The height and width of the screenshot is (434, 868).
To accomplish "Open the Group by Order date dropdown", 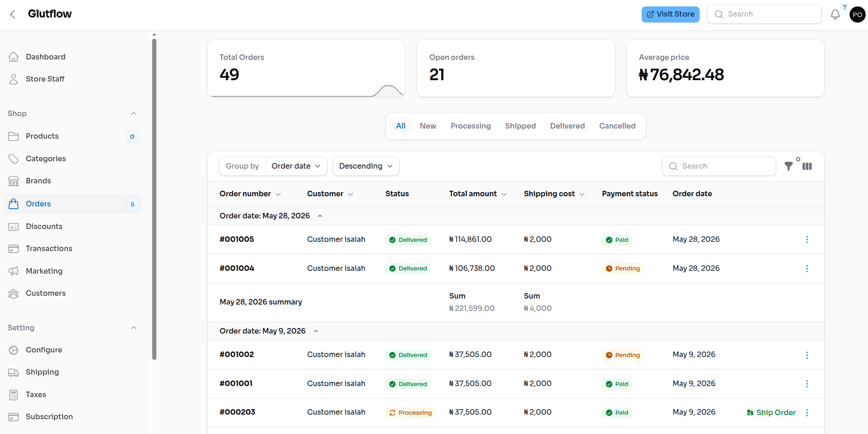I will [x=296, y=166].
